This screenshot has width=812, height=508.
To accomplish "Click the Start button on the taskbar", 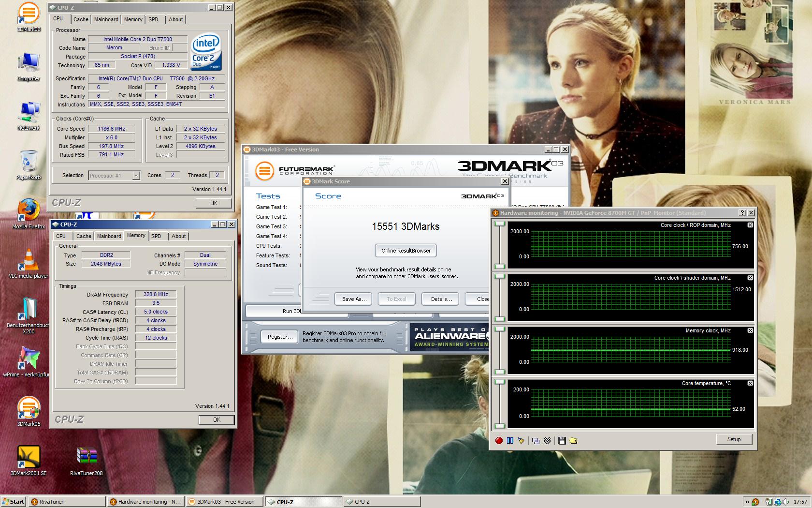I will pos(14,502).
